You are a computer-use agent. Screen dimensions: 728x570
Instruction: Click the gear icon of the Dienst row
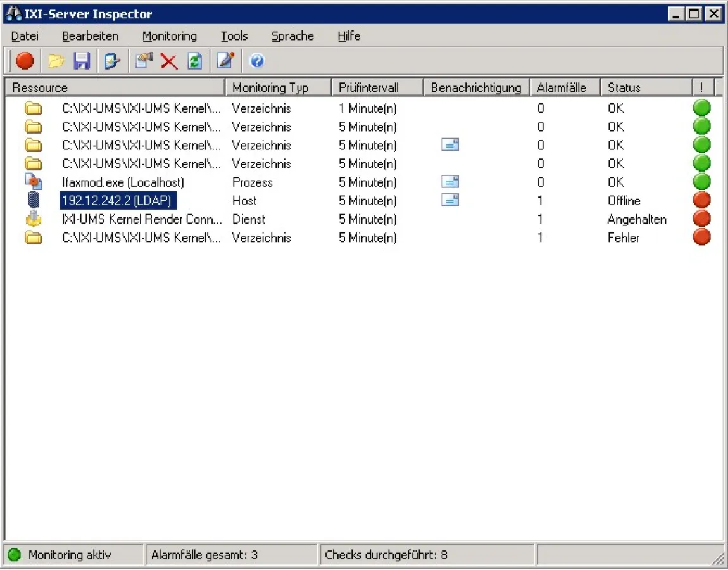pyautogui.click(x=34, y=219)
